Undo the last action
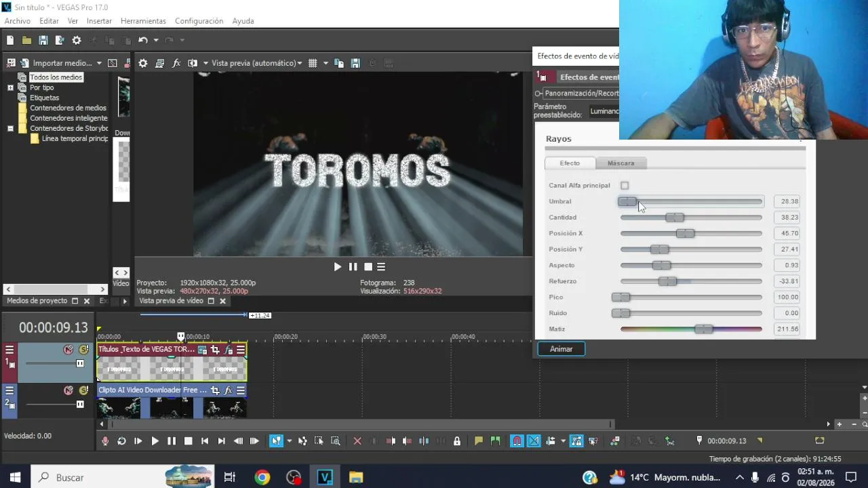The width and height of the screenshot is (868, 488). pos(142,41)
